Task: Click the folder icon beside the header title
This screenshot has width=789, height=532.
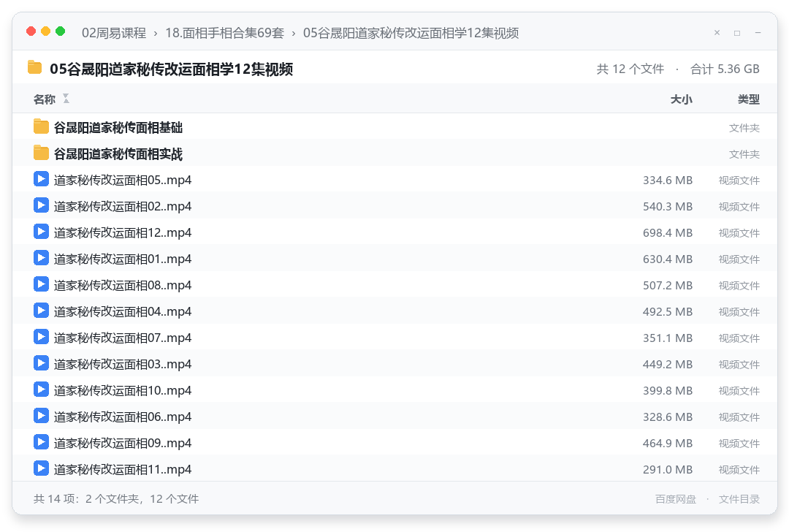Action: pos(35,67)
